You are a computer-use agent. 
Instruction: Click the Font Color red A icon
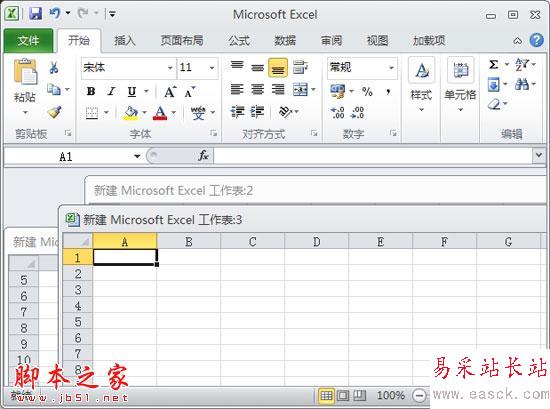coord(160,113)
